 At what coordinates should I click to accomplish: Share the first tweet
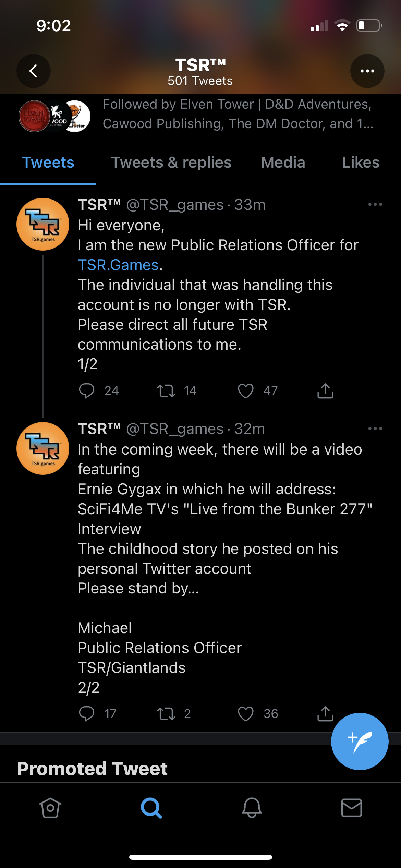(325, 391)
